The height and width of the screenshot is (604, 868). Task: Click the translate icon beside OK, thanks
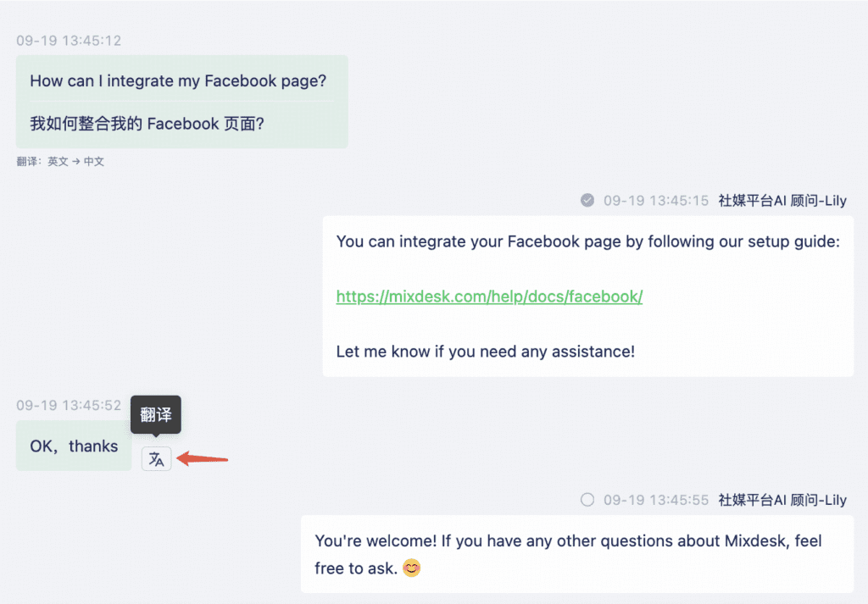[156, 459]
